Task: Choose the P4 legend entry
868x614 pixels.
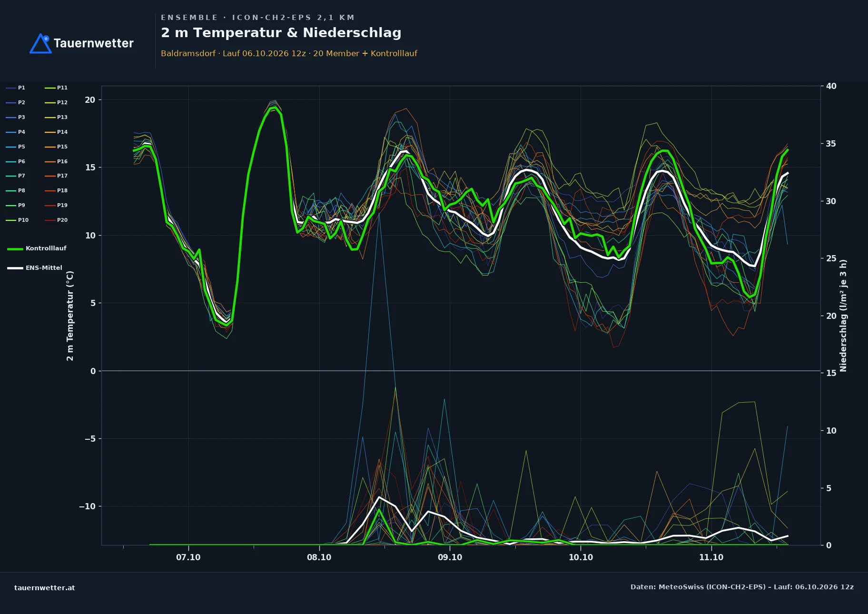Action: [16, 132]
